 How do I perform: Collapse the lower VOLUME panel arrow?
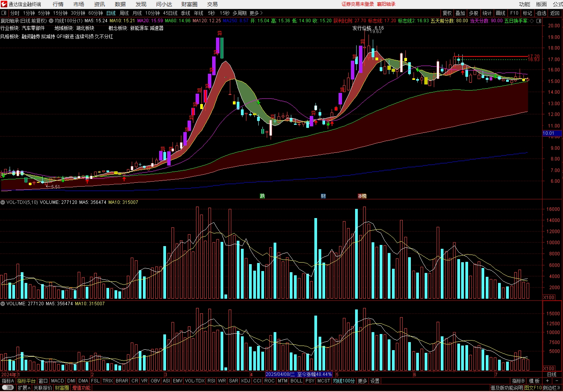point(3,304)
